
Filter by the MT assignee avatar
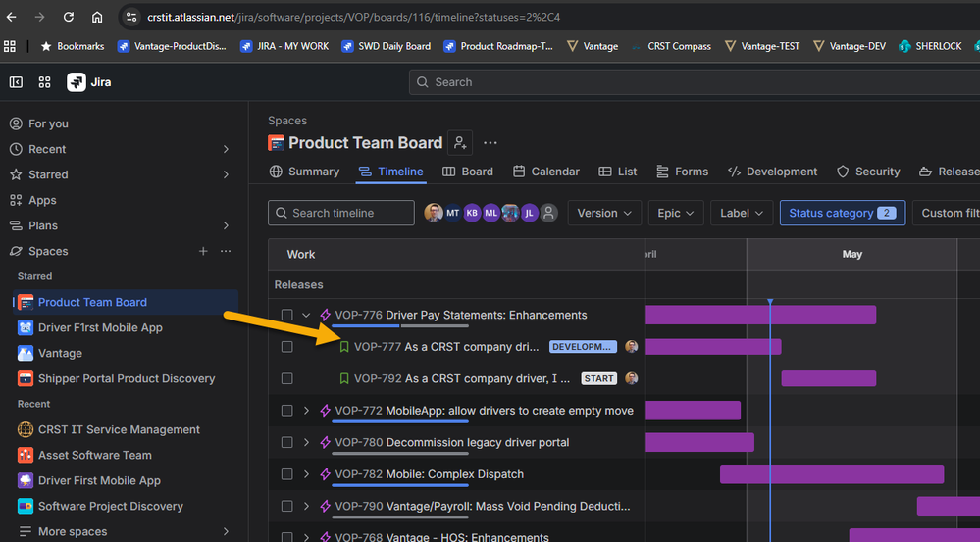point(452,213)
